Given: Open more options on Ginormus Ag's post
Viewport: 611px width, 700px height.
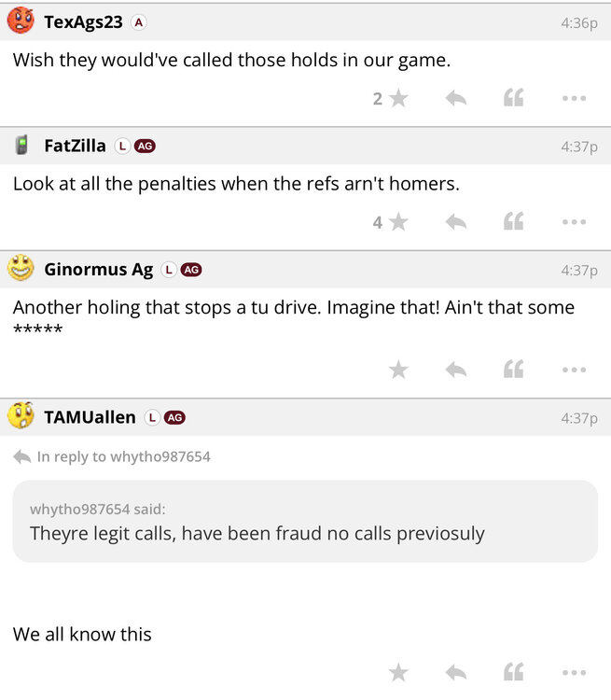Looking at the screenshot, I should tap(574, 370).
